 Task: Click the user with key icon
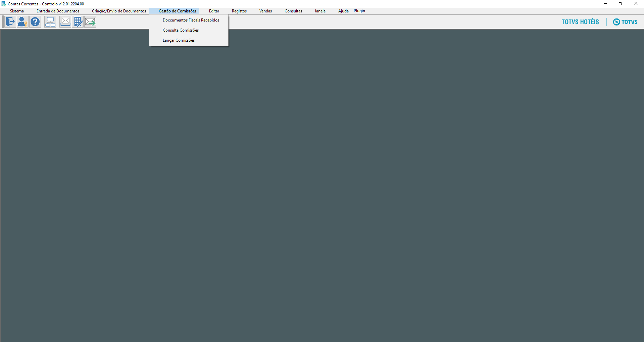(22, 22)
